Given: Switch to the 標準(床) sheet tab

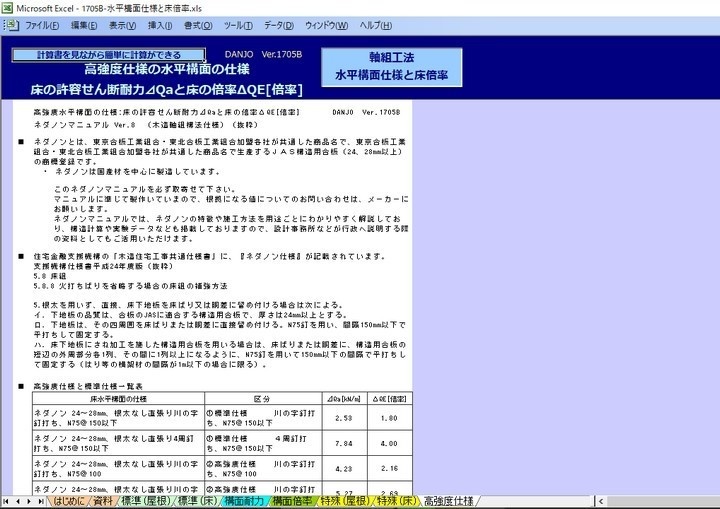Looking at the screenshot, I should pos(197,501).
